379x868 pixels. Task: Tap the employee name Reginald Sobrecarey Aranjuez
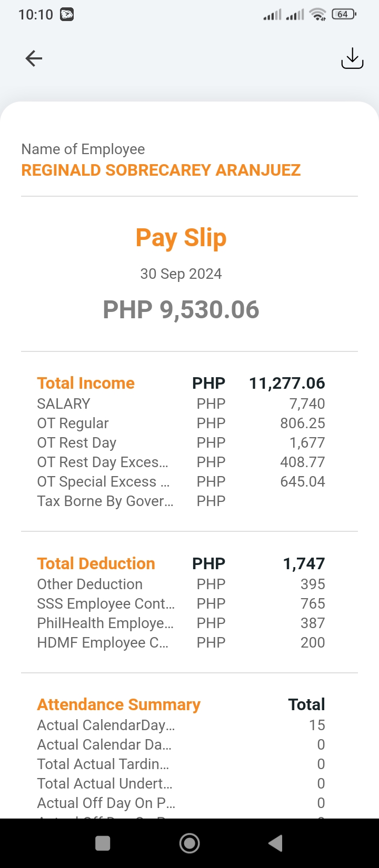coord(161,170)
